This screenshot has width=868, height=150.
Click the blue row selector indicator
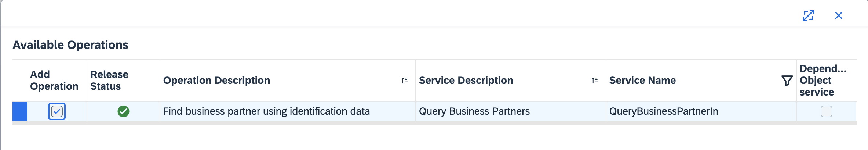click(20, 111)
